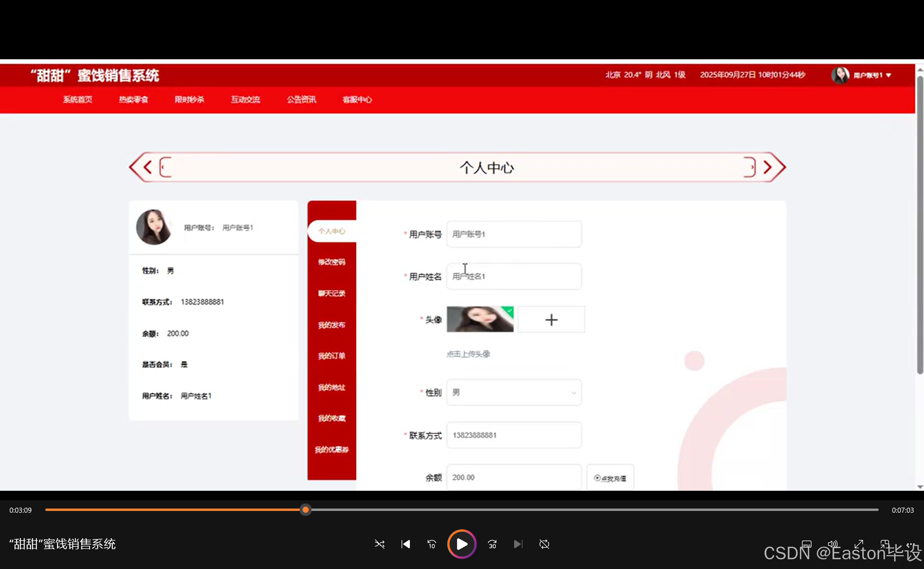
Task: Click the 2025年09月27日 date-time text
Action: click(x=753, y=75)
